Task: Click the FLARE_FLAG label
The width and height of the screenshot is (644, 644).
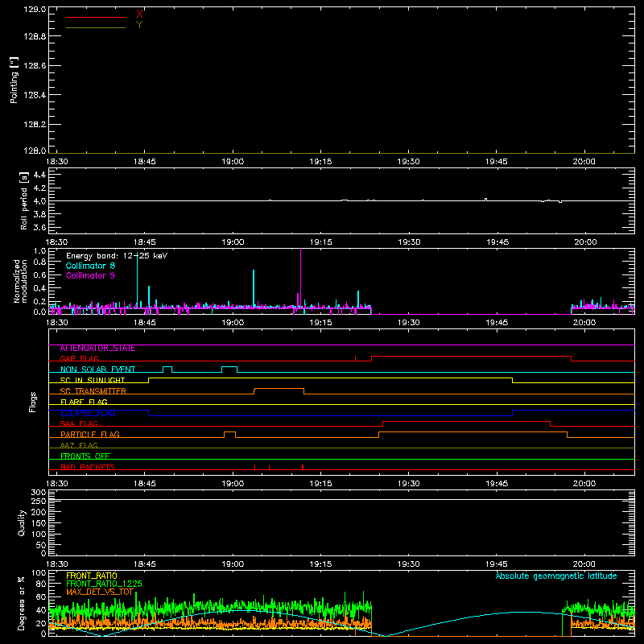Action: click(x=84, y=402)
